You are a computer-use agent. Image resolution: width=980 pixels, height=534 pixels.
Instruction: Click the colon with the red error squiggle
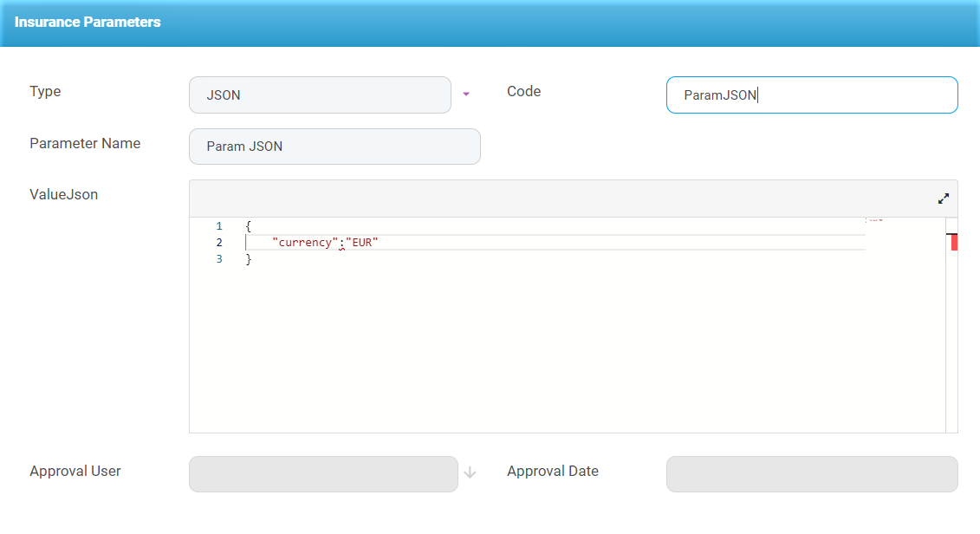341,244
